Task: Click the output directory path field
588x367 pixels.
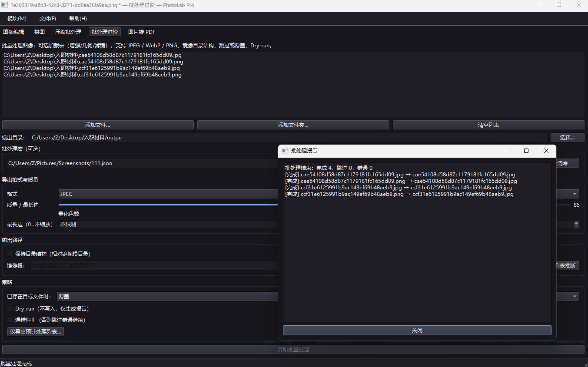Action: [288, 138]
